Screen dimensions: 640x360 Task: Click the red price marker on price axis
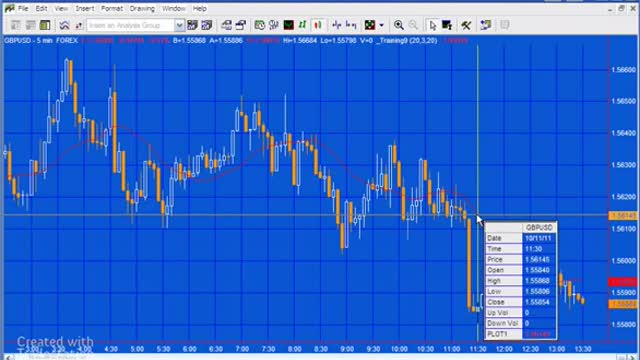623,282
